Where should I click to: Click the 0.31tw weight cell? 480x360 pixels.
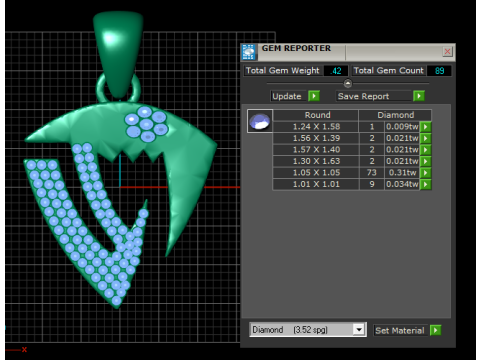[x=402, y=173]
